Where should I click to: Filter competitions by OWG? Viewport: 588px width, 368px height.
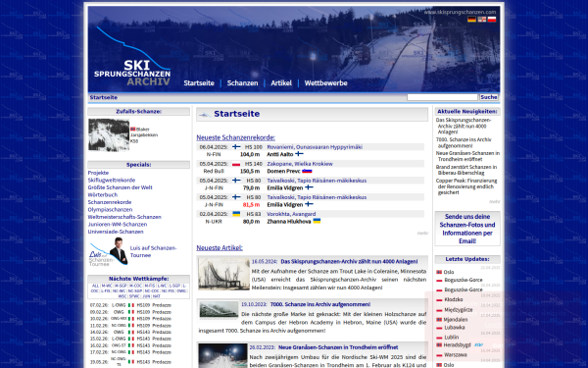pyautogui.click(x=181, y=291)
